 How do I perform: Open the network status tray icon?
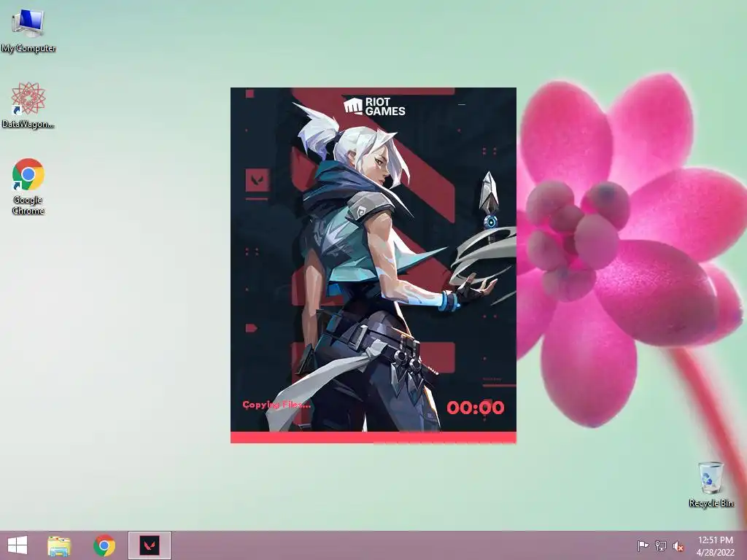coord(661,545)
